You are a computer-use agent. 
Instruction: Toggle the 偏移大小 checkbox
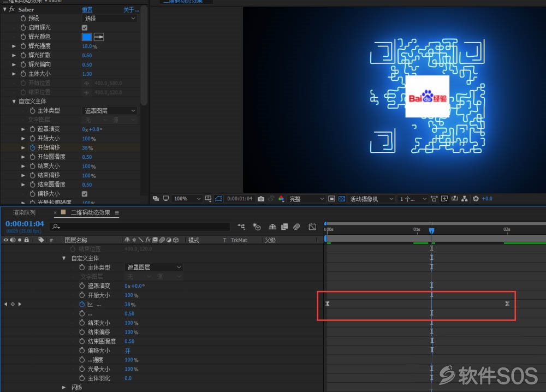85,194
